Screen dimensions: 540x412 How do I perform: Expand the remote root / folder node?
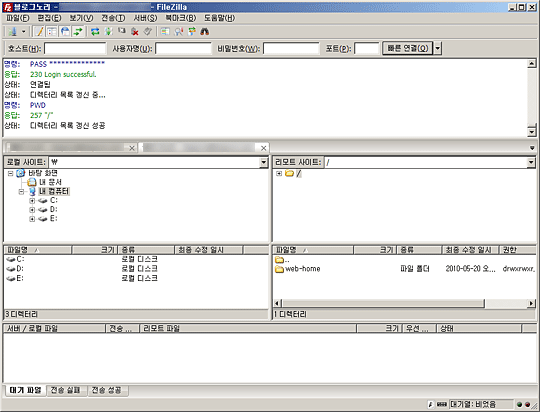pyautogui.click(x=279, y=173)
